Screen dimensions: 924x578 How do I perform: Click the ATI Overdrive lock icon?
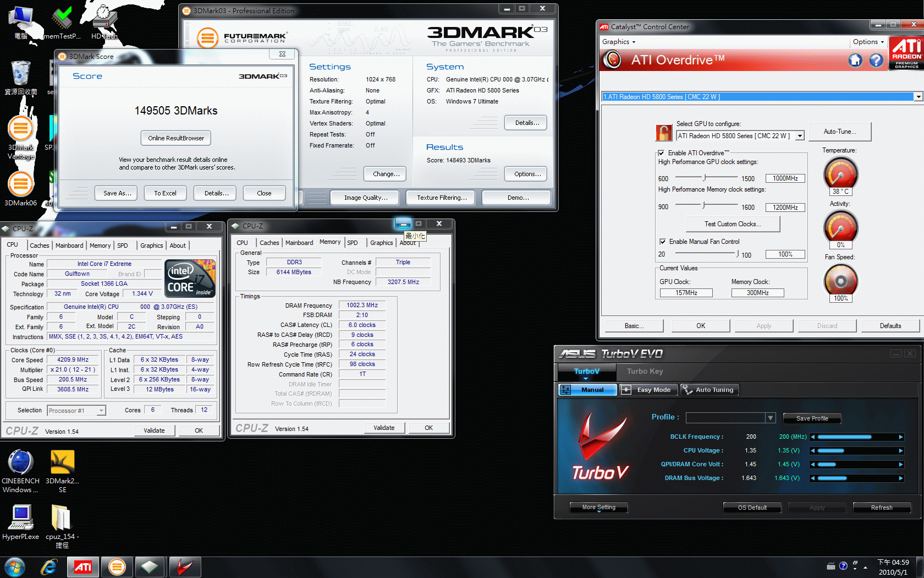pyautogui.click(x=664, y=133)
